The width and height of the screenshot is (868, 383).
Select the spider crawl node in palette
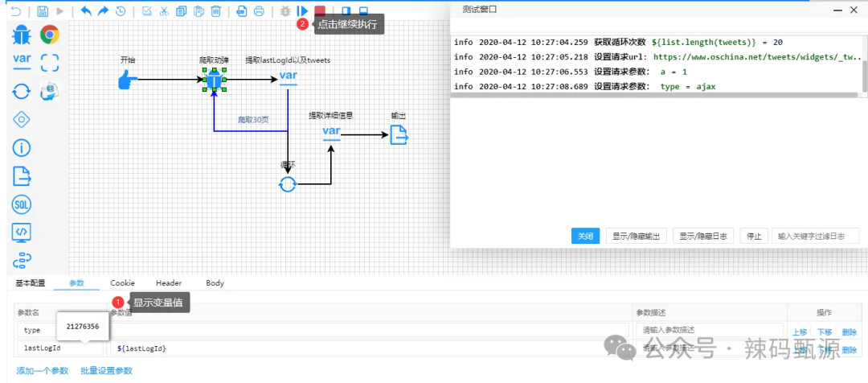[x=22, y=35]
